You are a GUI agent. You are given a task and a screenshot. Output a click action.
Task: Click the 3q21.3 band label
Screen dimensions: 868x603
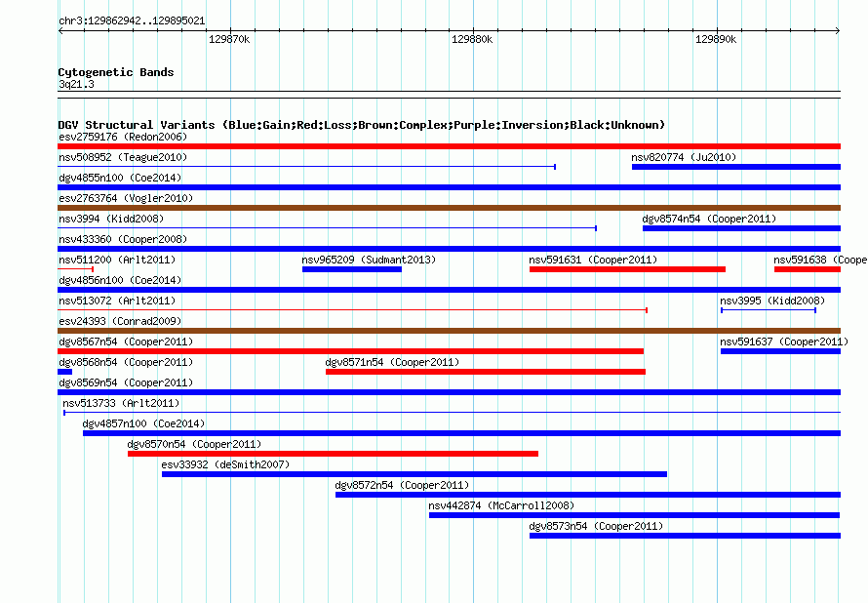[76, 84]
